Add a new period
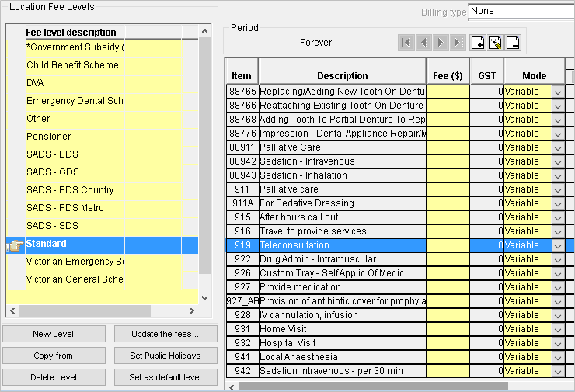 pyautogui.click(x=477, y=43)
